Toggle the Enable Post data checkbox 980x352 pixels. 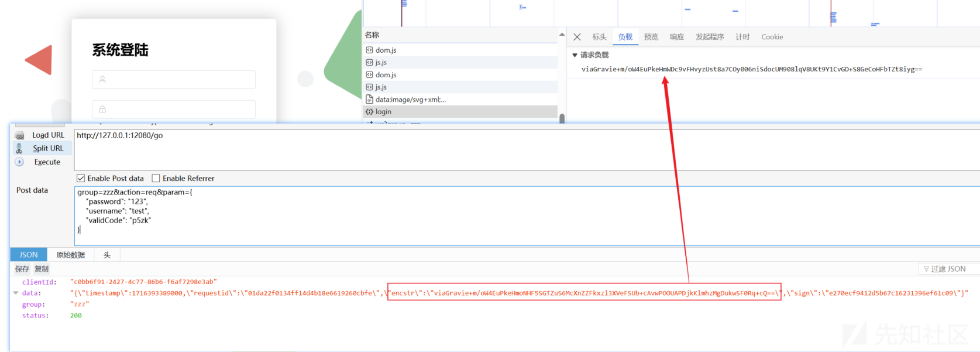[81, 179]
